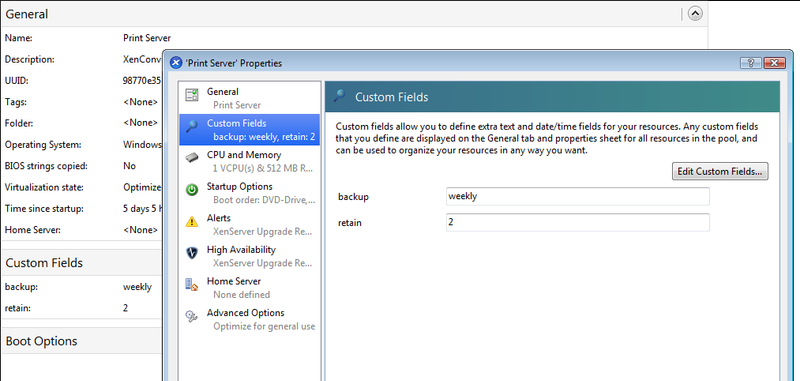Click into the backup field containing weekly

point(578,196)
